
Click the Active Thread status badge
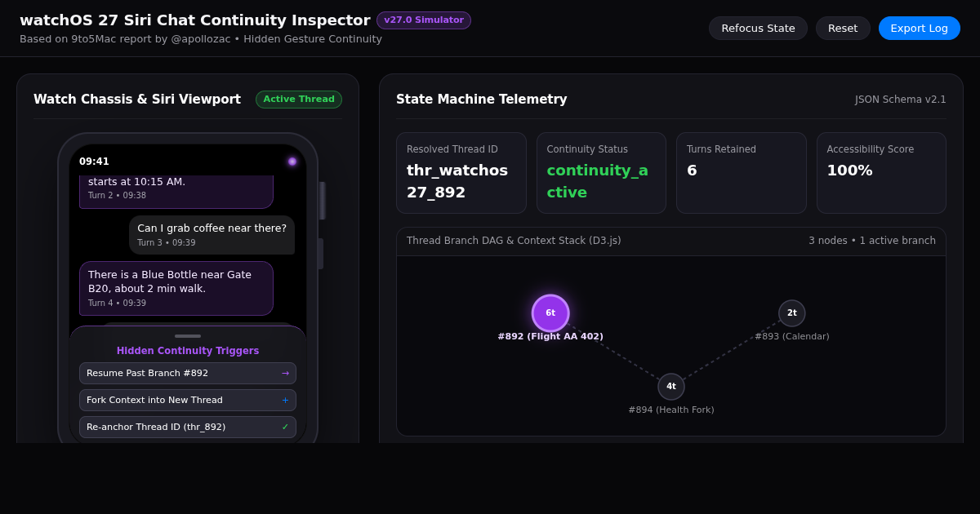coord(299,100)
